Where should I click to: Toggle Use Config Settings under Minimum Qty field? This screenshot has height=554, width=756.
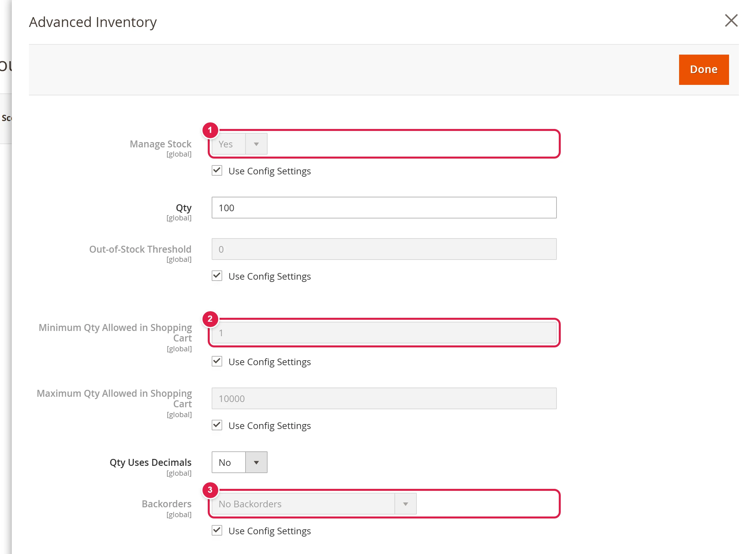tap(217, 362)
